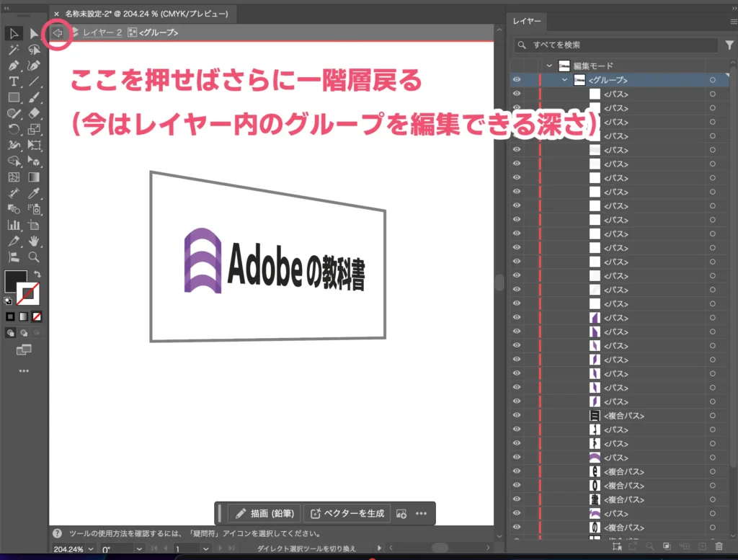
Task: Open the Layers panel delete trash icon
Action: pos(720,546)
